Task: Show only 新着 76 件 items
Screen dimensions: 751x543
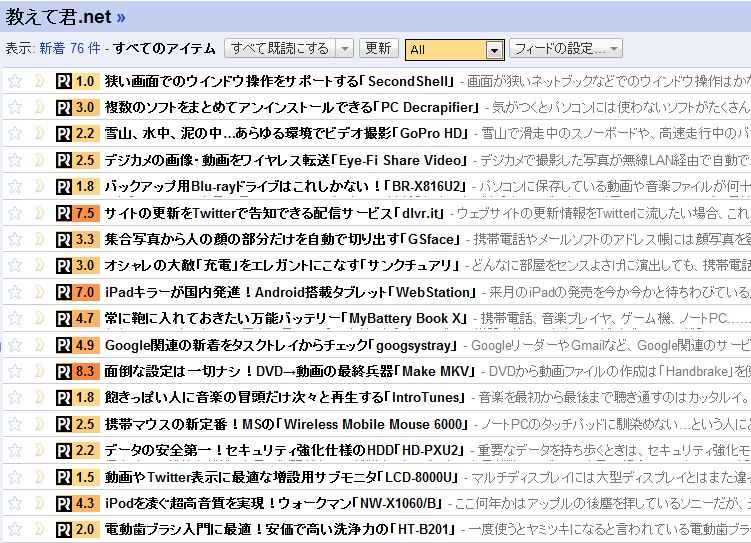Action: click(70, 48)
